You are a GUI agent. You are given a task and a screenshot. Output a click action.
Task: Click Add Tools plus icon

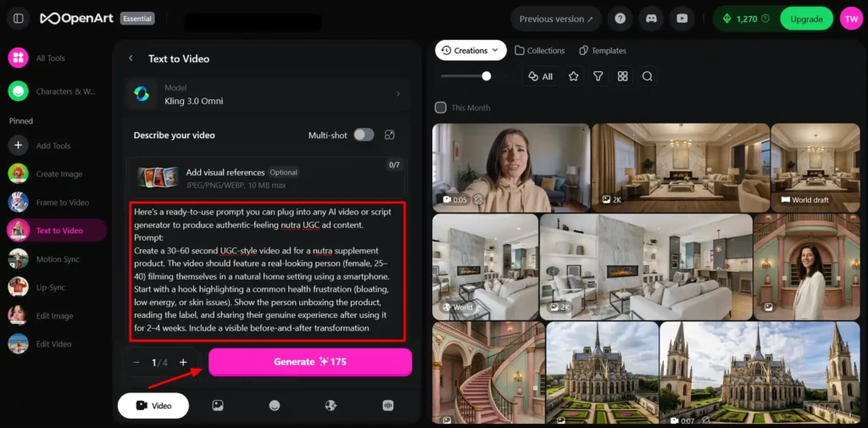pos(19,146)
